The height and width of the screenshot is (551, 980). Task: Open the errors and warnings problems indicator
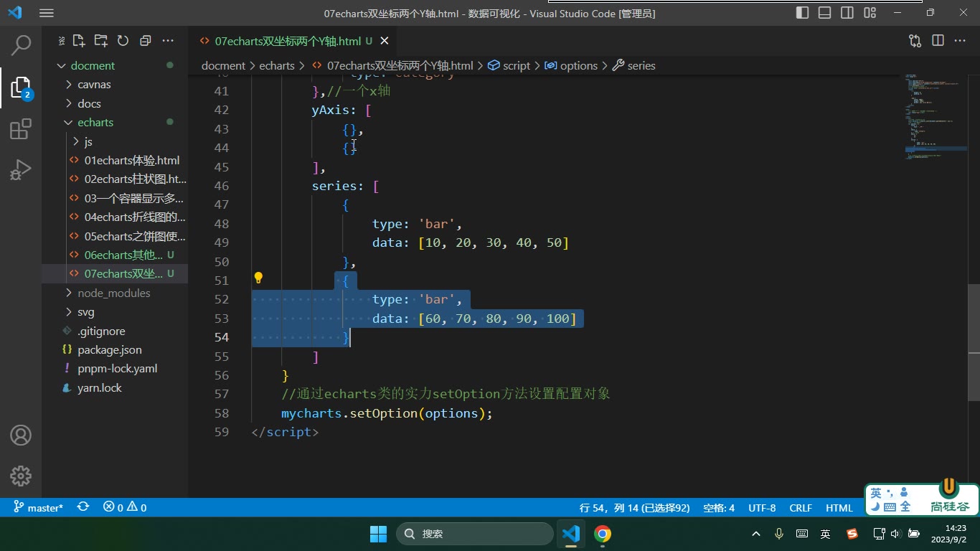(125, 507)
